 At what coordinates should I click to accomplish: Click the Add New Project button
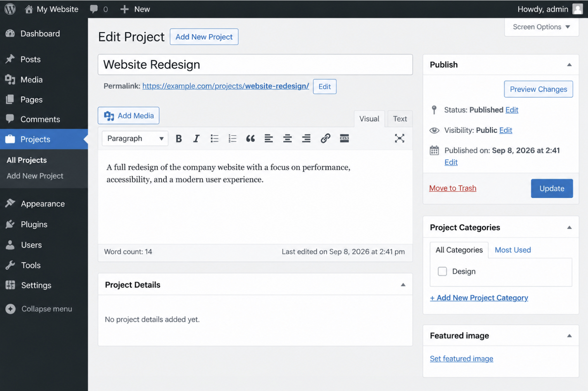[x=204, y=37]
